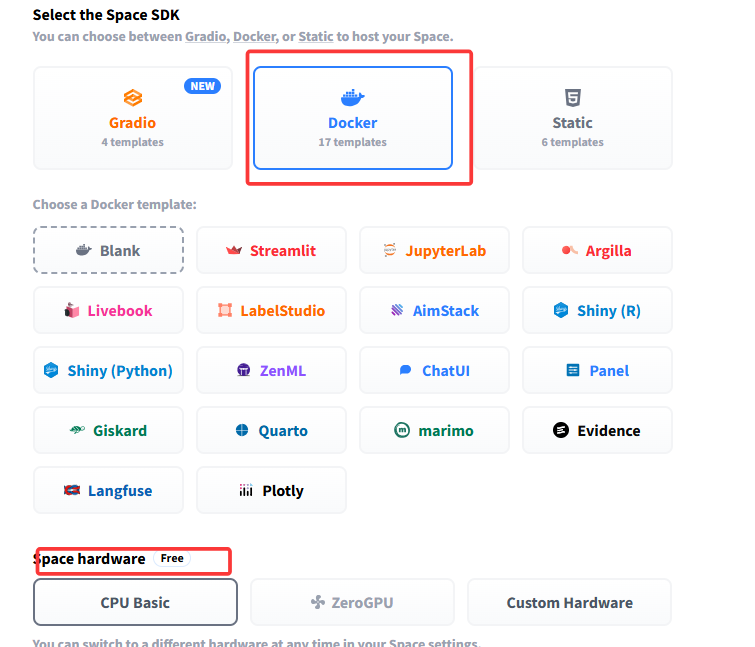This screenshot has width=755, height=647.
Task: Pick the Blank Docker template
Action: coord(108,250)
